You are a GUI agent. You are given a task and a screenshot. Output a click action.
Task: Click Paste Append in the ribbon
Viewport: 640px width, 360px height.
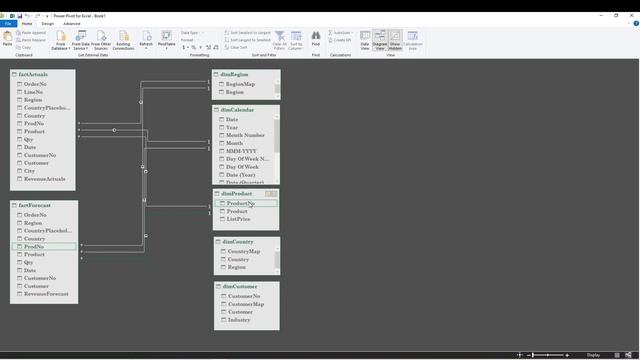pos(31,33)
